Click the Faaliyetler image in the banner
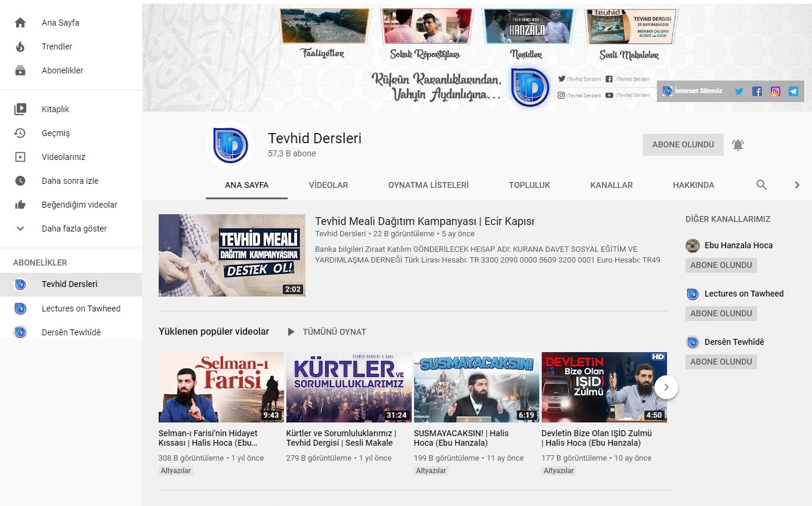This screenshot has height=506, width=812. [324, 27]
